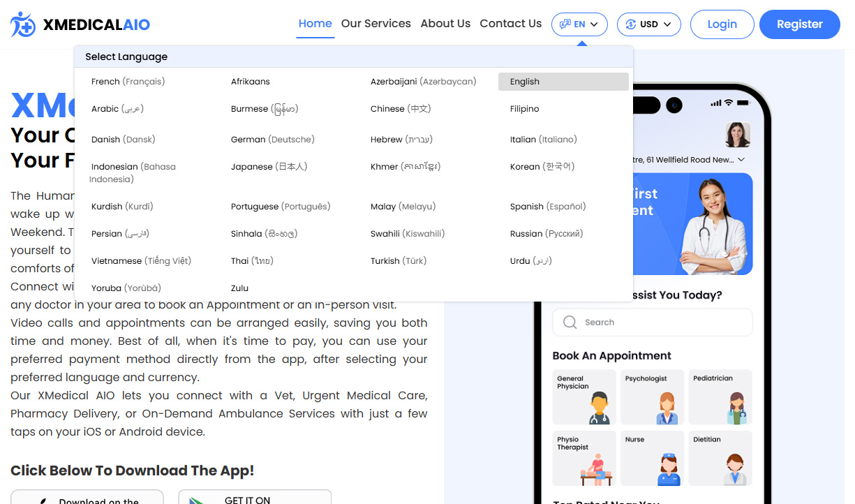Select the General Physician category icon
This screenshot has height=504, width=855.
pos(597,408)
